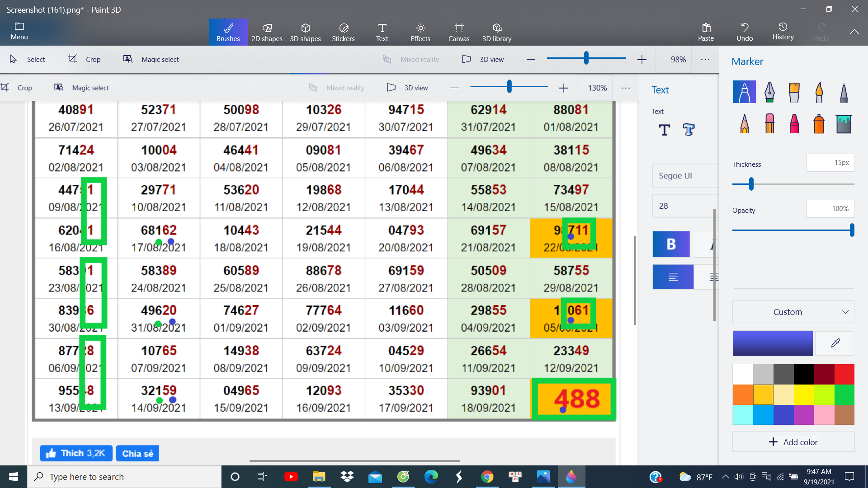Switch to the Brushes tab

point(228,32)
